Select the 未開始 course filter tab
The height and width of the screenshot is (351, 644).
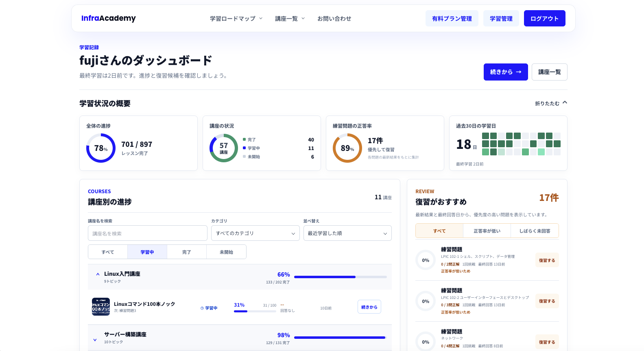coord(226,252)
